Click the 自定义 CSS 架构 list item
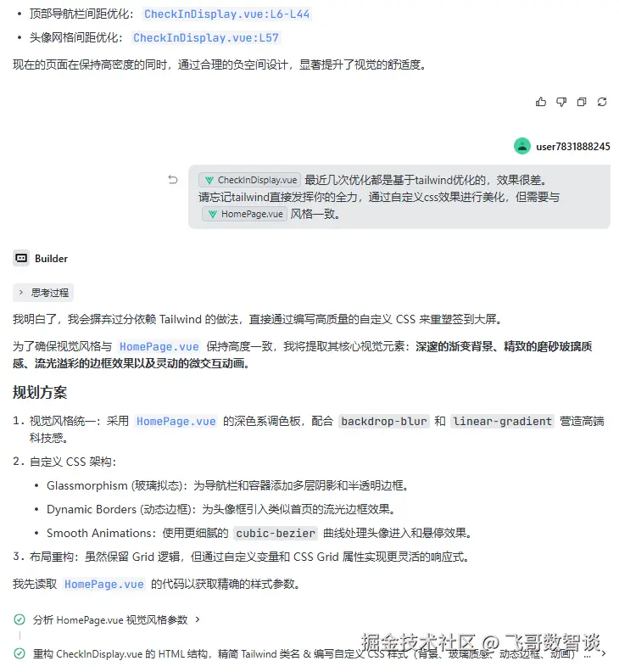Viewport: 619px width, 672px height. 73,462
